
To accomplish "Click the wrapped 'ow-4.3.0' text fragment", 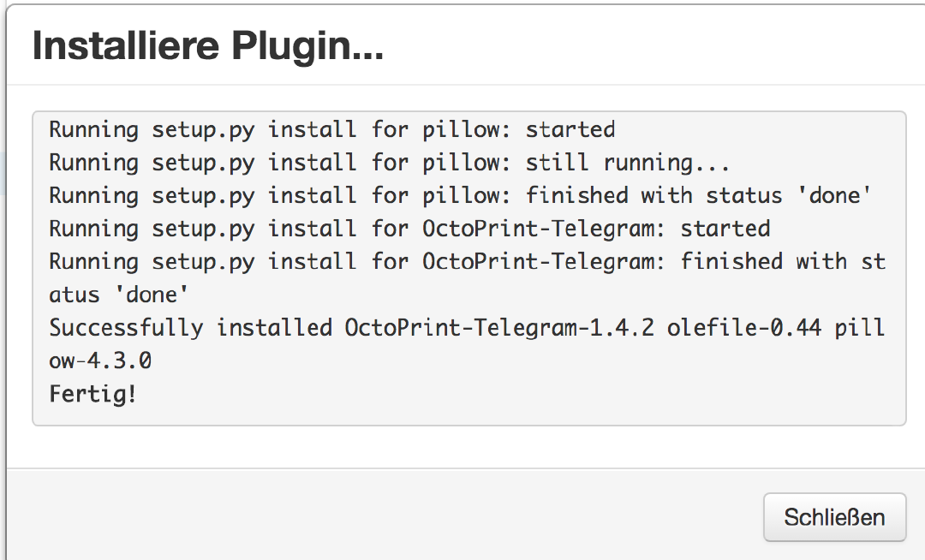I will click(100, 360).
